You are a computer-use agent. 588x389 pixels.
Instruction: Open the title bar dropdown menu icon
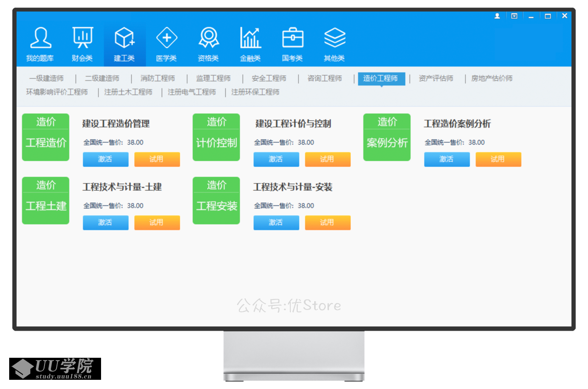514,16
